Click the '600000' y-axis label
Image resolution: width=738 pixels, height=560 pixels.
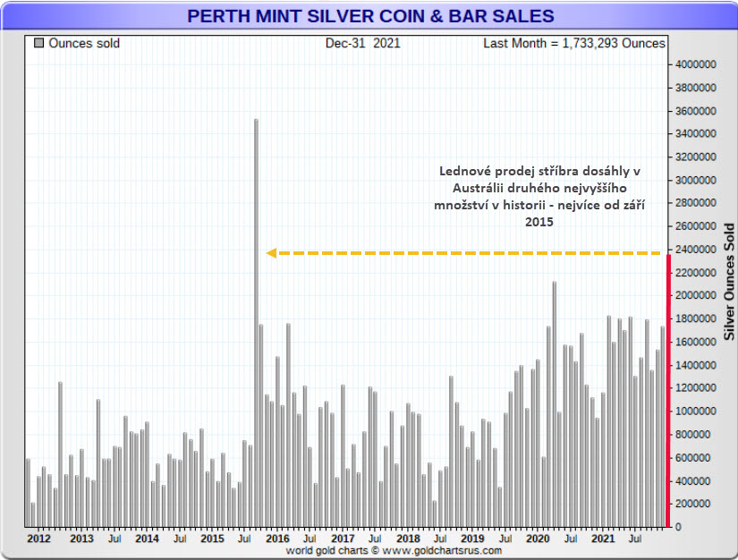tap(692, 458)
